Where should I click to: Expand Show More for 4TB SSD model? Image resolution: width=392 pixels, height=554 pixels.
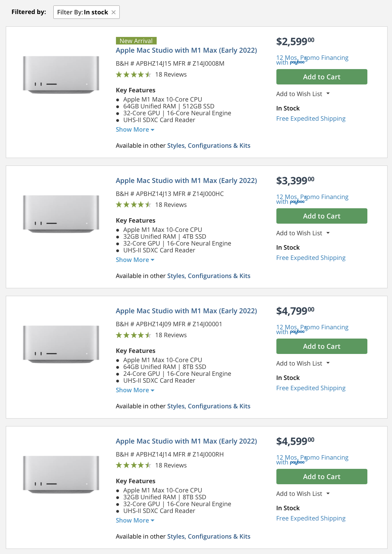(135, 260)
